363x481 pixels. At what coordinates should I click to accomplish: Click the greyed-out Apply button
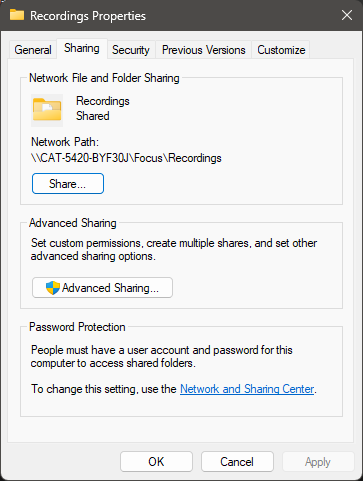point(318,462)
